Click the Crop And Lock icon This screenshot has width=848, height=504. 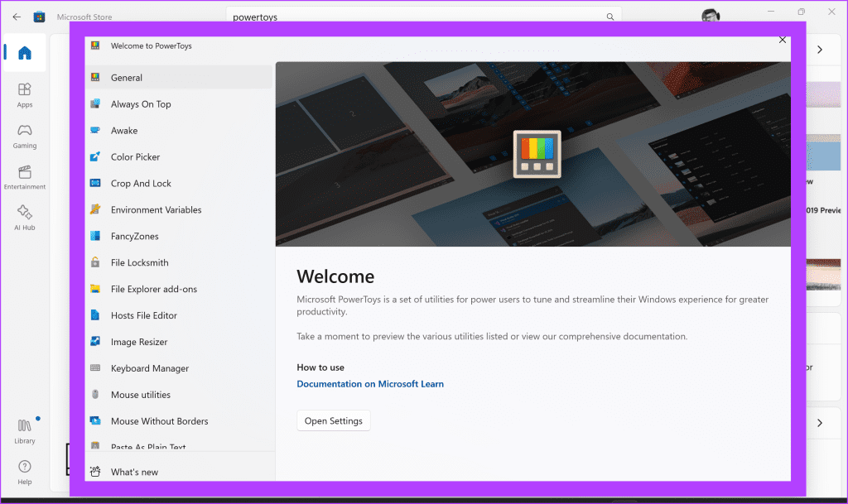95,183
